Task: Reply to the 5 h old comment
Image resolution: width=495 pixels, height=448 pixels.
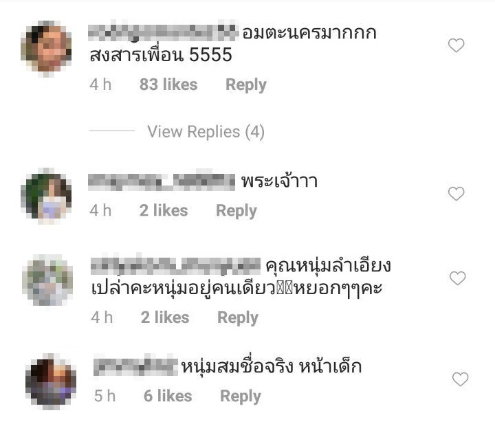Action: point(241,396)
